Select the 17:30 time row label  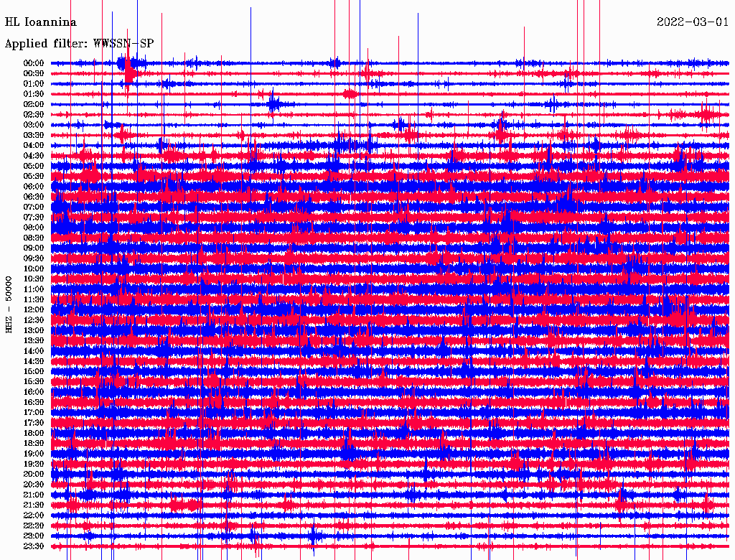[34, 423]
